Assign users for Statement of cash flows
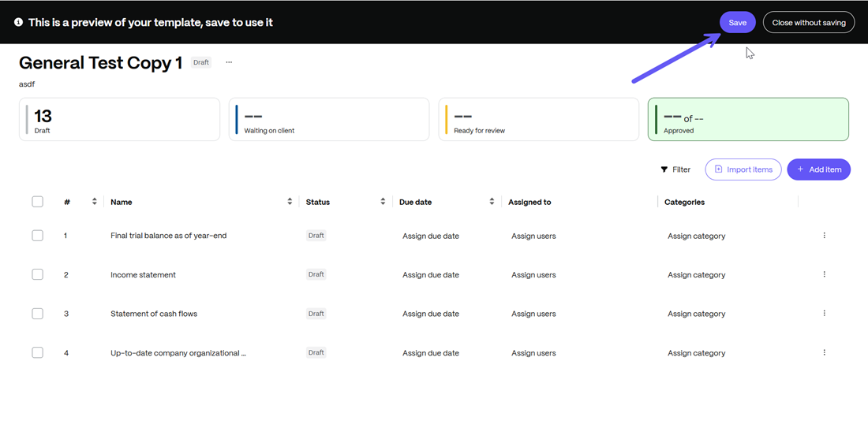 pyautogui.click(x=533, y=314)
